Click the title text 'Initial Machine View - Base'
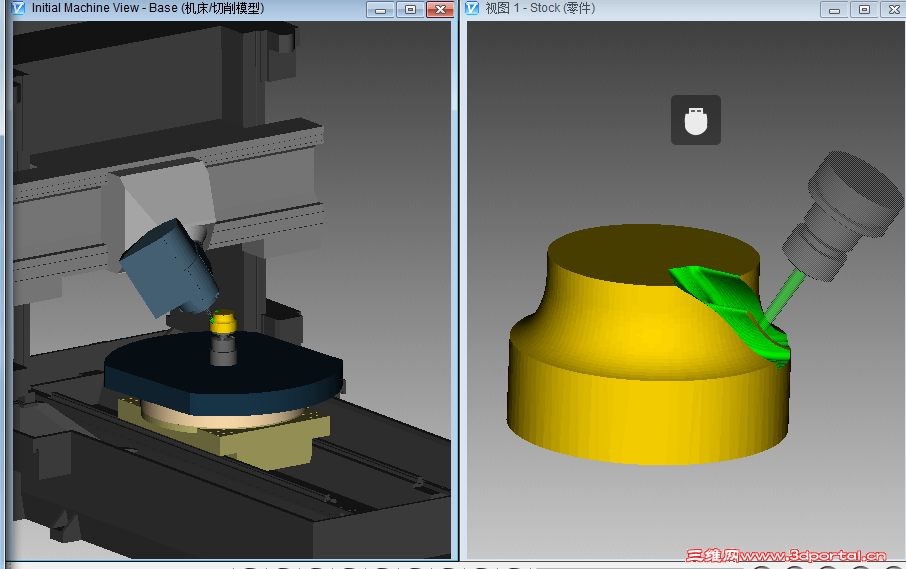 [105, 8]
